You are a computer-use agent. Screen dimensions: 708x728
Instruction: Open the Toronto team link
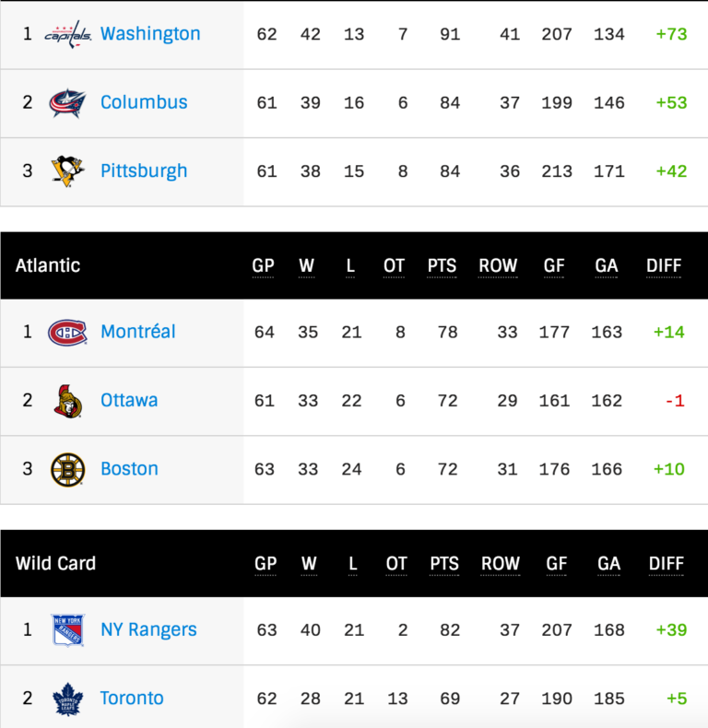tap(132, 699)
